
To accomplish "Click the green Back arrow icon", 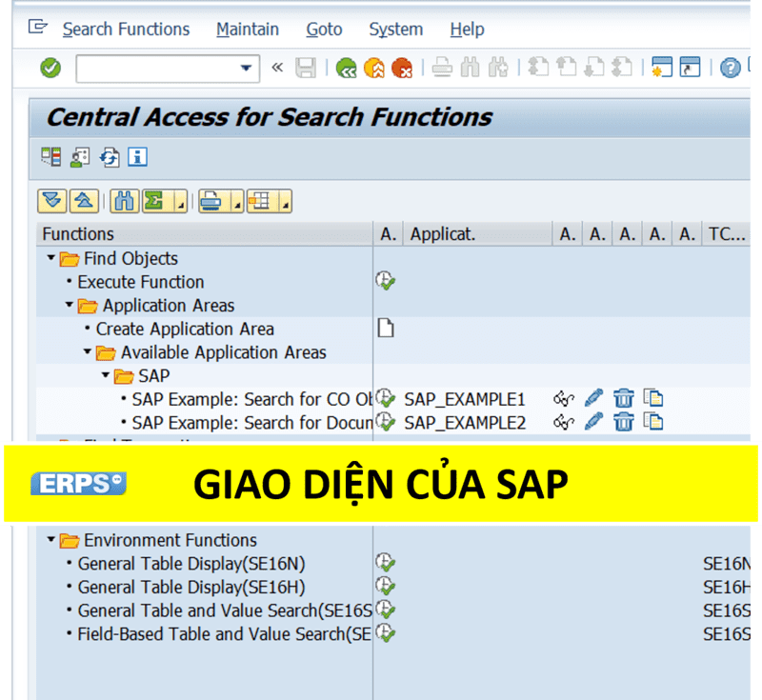I will pos(346,68).
